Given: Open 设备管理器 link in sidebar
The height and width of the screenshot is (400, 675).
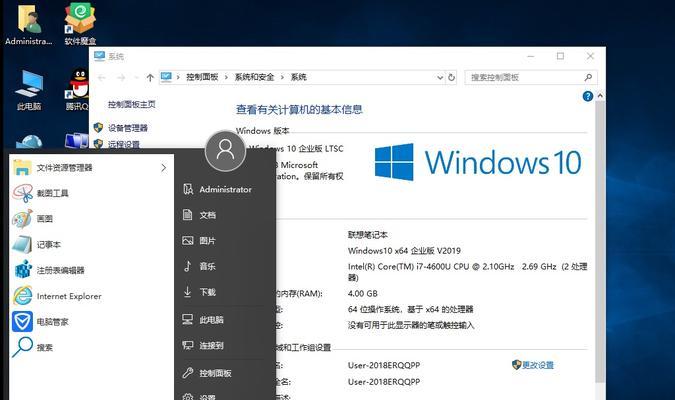Looking at the screenshot, I should 128,128.
